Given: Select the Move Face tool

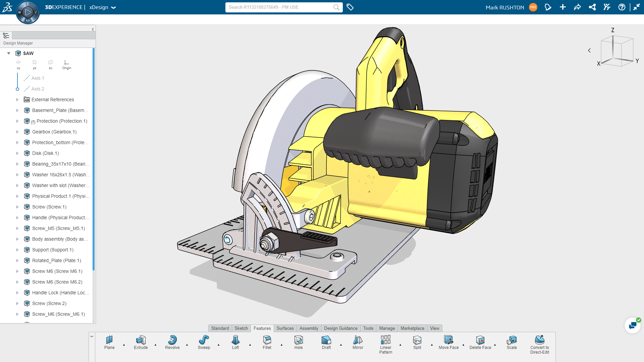Looking at the screenshot, I should [448, 342].
